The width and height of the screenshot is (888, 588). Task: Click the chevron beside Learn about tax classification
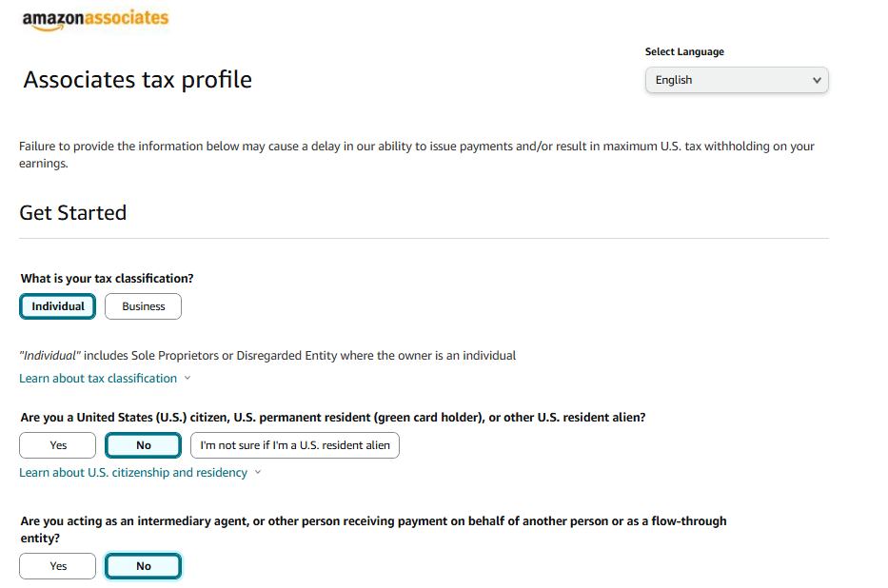pyautogui.click(x=187, y=378)
